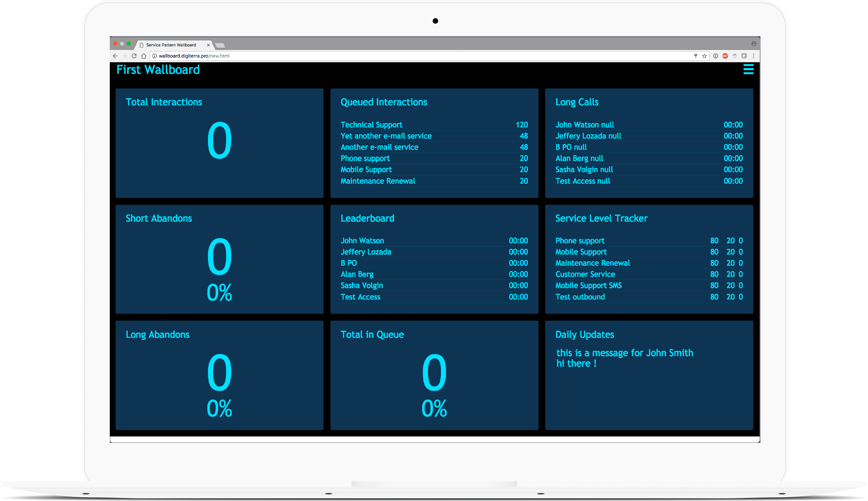Click the 120 value for Technical Support
Image resolution: width=868 pixels, height=501 pixels.
pos(522,125)
